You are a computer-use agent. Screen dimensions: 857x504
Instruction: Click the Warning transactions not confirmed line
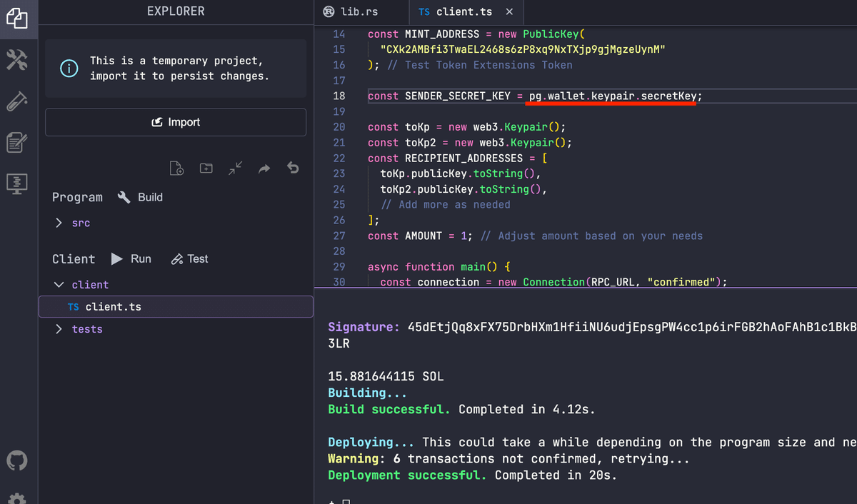coord(508,458)
